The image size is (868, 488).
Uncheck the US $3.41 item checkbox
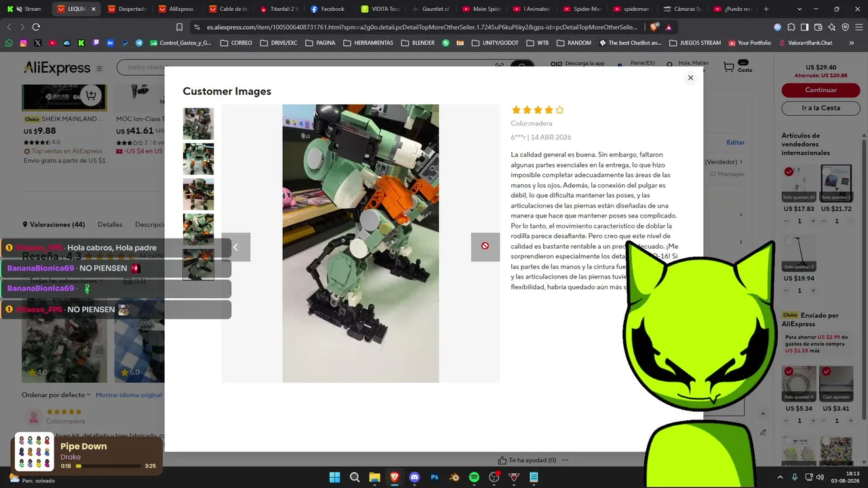826,372
